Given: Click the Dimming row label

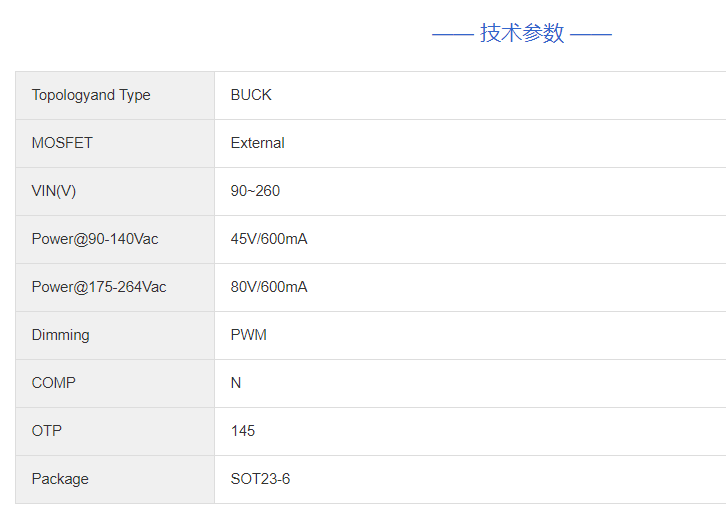Looking at the screenshot, I should pyautogui.click(x=60, y=335).
